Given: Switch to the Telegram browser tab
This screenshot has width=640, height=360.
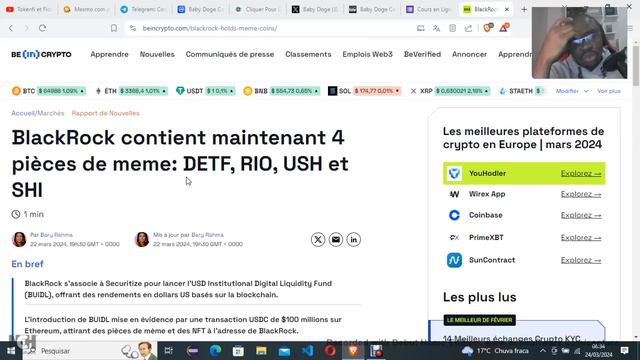Looking at the screenshot, I should click(143, 9).
